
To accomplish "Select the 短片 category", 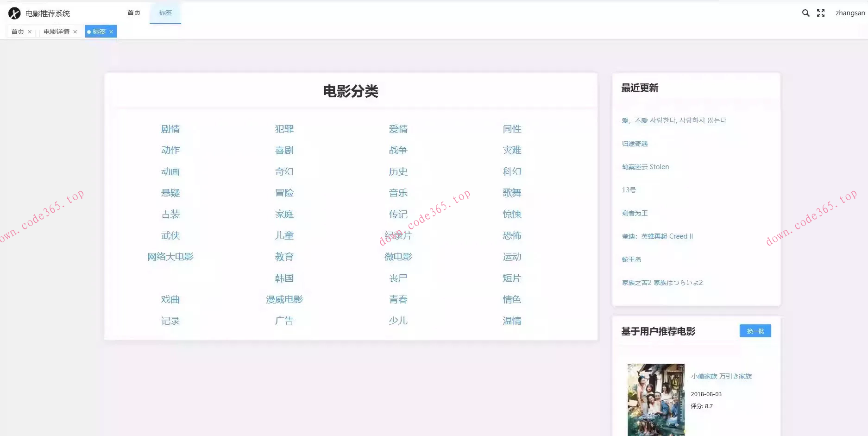I will click(512, 278).
